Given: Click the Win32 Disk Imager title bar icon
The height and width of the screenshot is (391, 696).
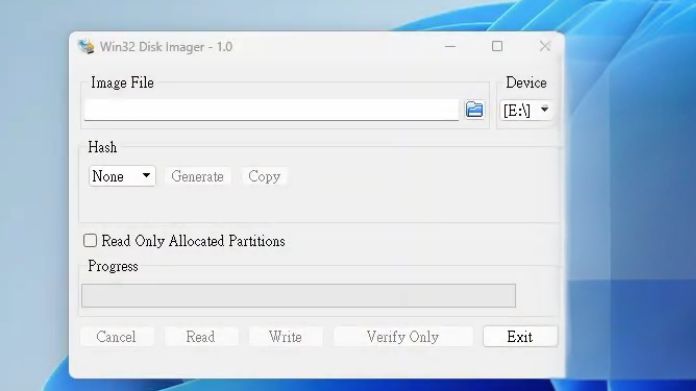Looking at the screenshot, I should tap(86, 47).
